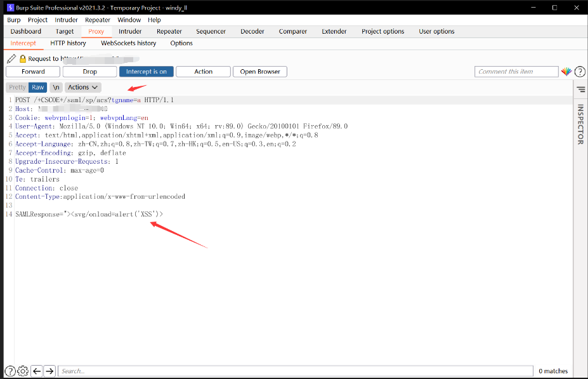The image size is (588, 379).
Task: Click the Cache-Control header line
Action: pyautogui.click(x=59, y=170)
